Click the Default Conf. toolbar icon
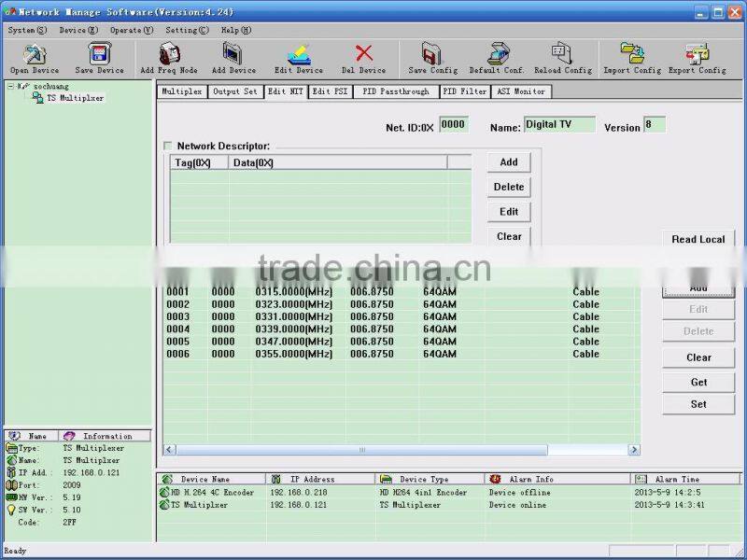 498,53
